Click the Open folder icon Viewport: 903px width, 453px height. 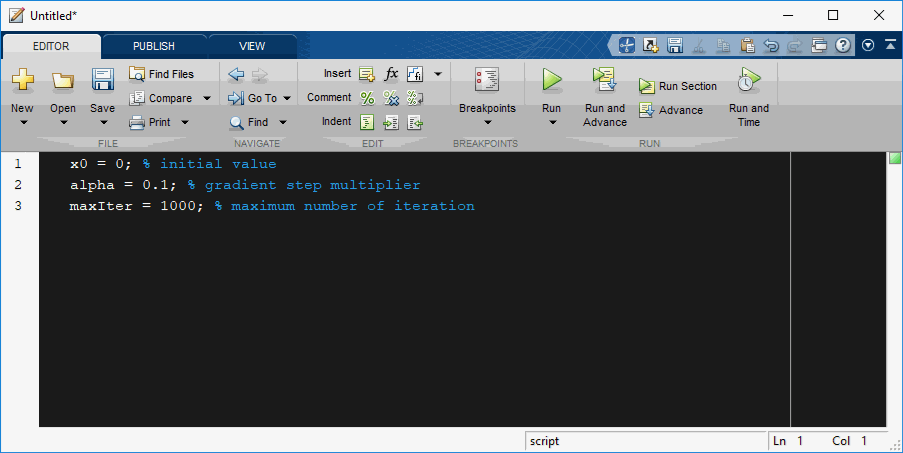coord(62,81)
